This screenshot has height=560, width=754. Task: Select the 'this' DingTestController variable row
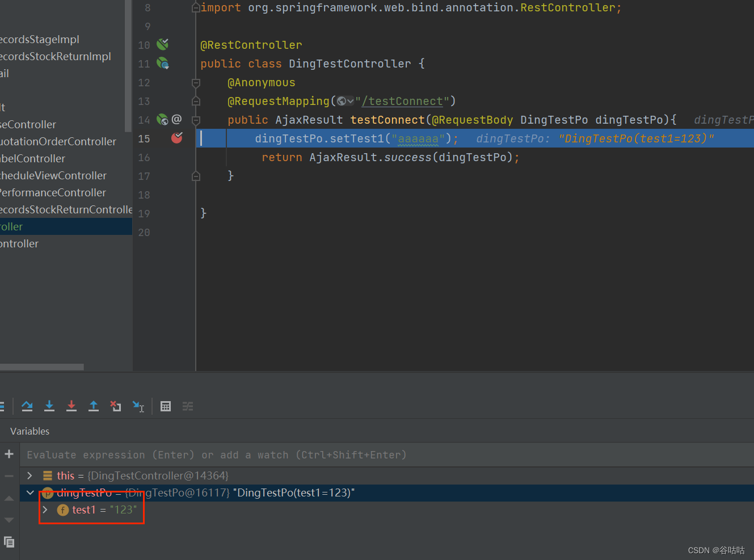[387, 475]
